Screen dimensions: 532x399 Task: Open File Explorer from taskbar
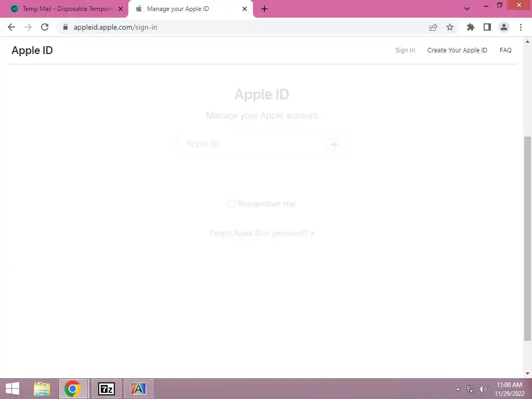click(42, 389)
